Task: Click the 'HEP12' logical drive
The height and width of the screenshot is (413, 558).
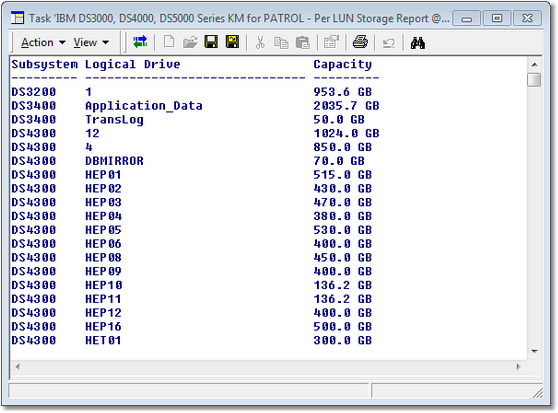Action: point(103,313)
